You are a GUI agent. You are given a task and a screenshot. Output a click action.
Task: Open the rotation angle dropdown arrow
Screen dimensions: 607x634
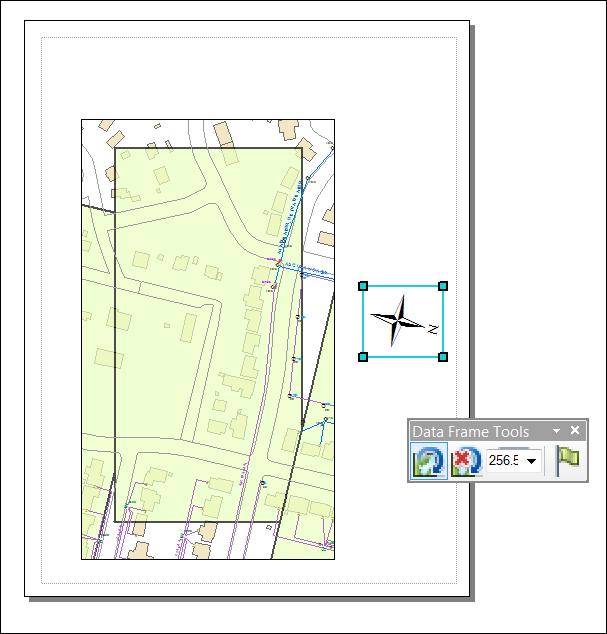point(532,461)
